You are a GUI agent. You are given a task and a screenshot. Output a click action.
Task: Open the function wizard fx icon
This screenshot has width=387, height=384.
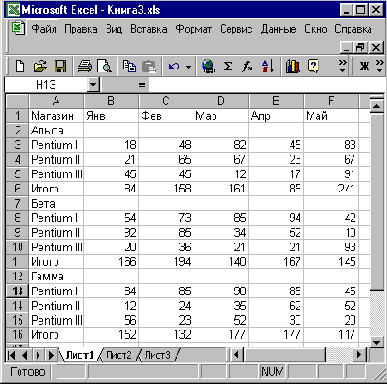pos(247,66)
